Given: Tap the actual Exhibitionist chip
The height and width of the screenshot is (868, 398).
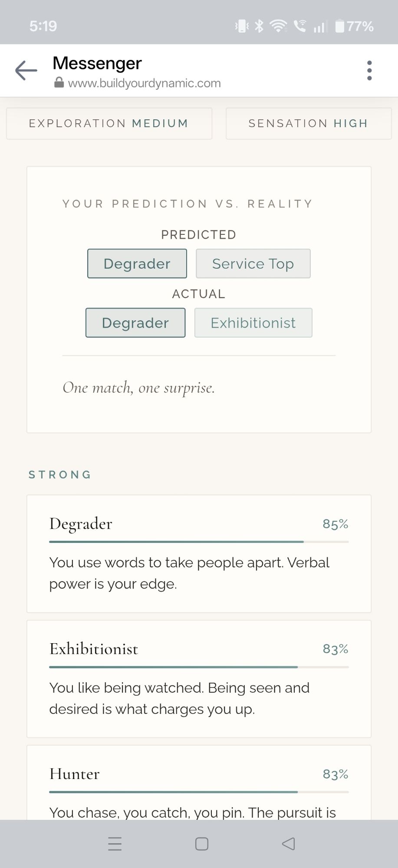Looking at the screenshot, I should 253,323.
